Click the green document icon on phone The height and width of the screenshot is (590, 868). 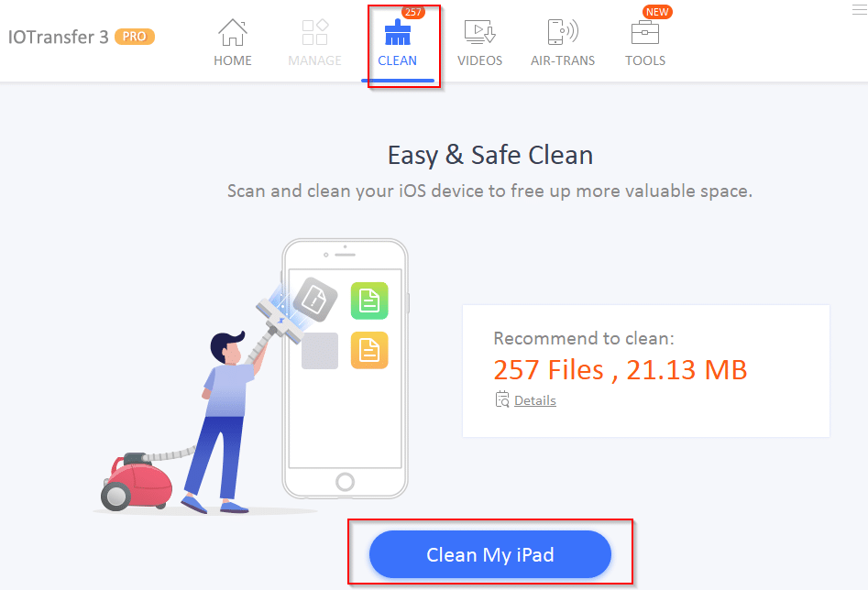click(369, 300)
